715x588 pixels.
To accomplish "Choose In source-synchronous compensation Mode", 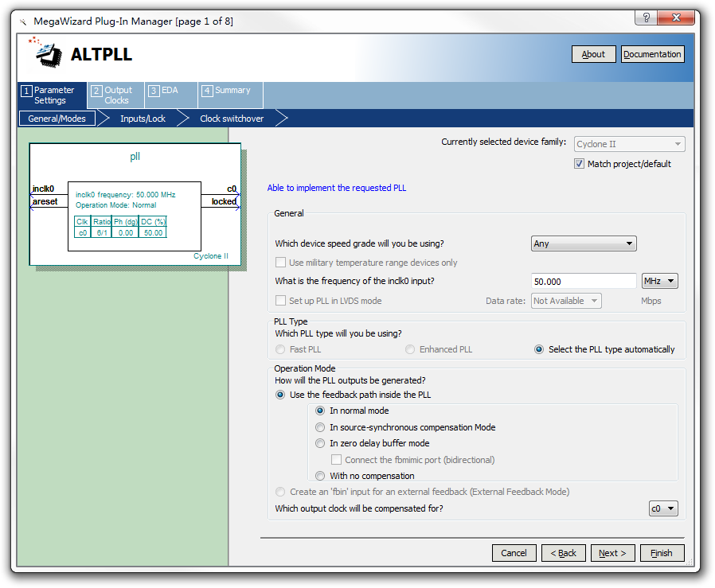I will click(x=320, y=427).
